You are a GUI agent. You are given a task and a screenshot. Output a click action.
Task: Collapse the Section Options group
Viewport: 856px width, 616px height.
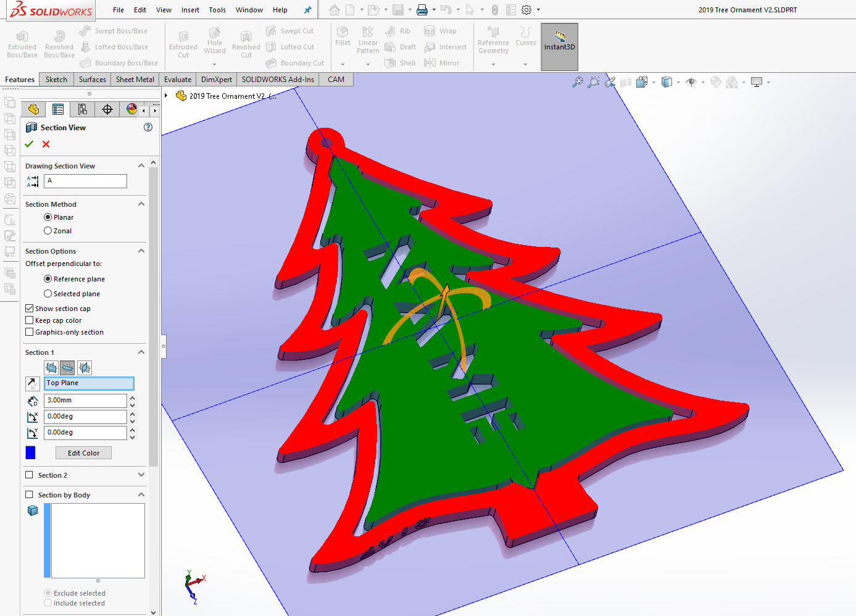click(141, 251)
